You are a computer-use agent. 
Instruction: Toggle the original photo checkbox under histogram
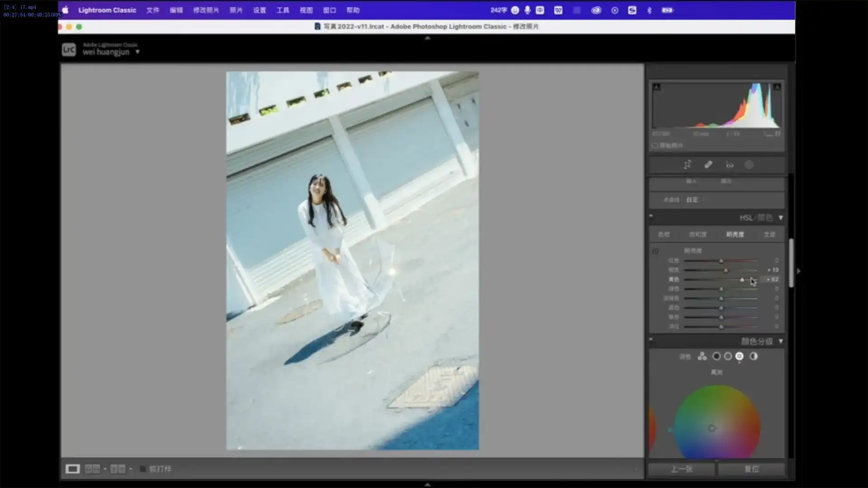tap(655, 145)
